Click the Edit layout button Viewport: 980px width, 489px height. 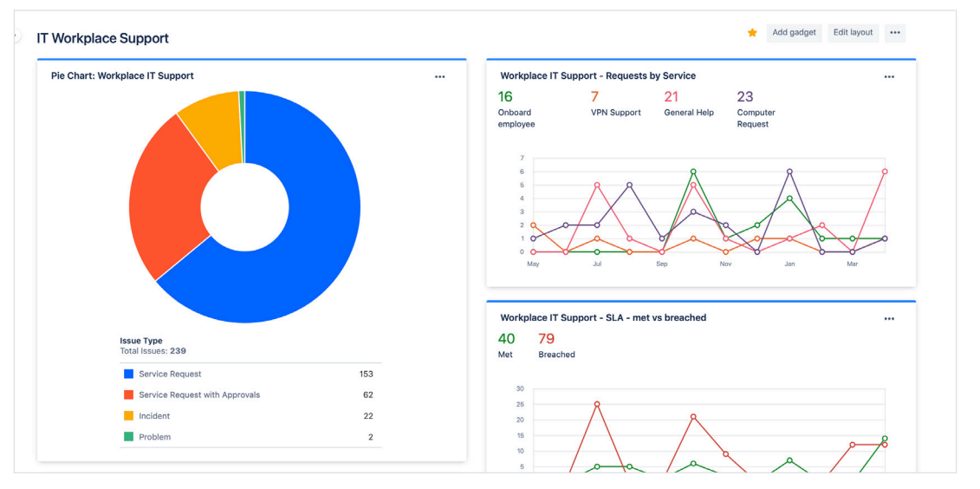coord(853,33)
